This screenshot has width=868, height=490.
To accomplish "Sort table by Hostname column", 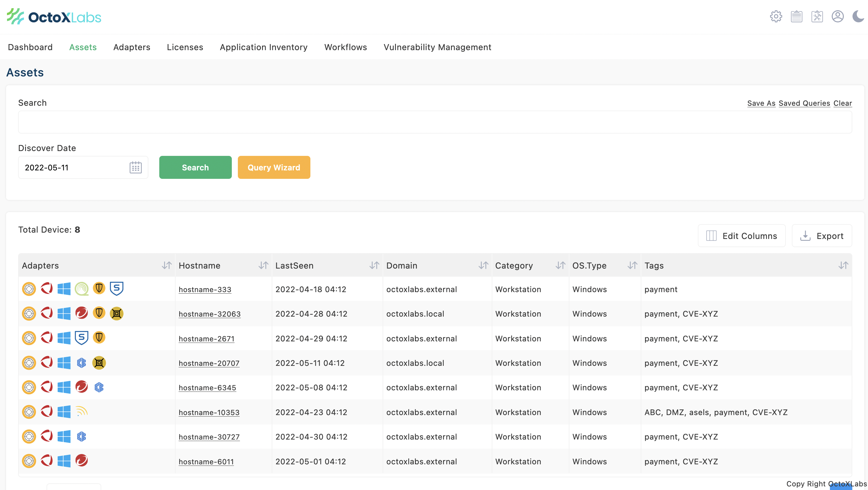I will point(263,265).
